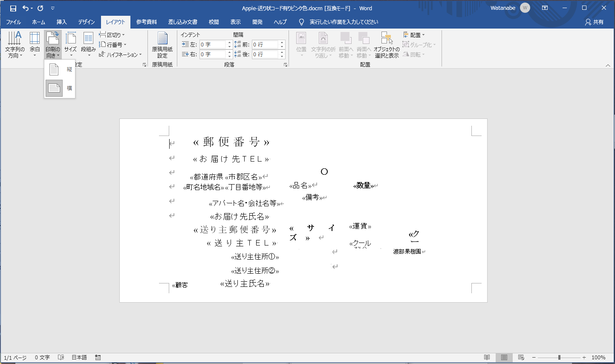The width and height of the screenshot is (615, 364).
Task: Switch to Print Layout view icon
Action: pyautogui.click(x=504, y=358)
